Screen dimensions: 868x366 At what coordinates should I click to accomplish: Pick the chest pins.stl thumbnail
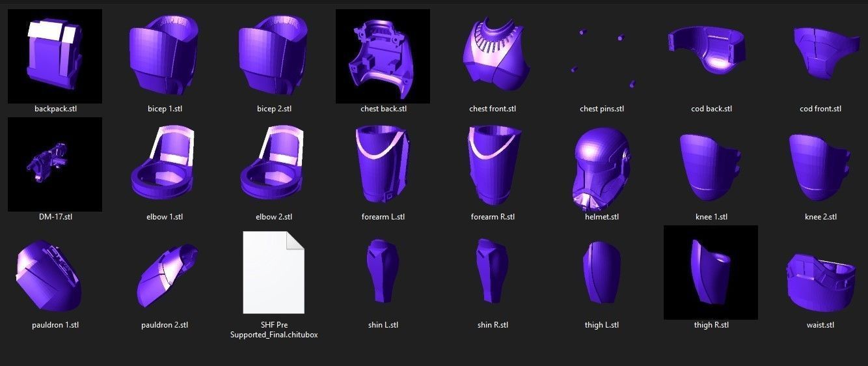(602, 58)
